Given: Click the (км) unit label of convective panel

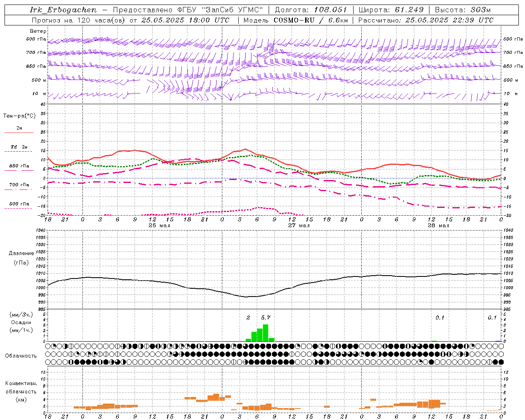Looking at the screenshot, I should coord(21,399).
